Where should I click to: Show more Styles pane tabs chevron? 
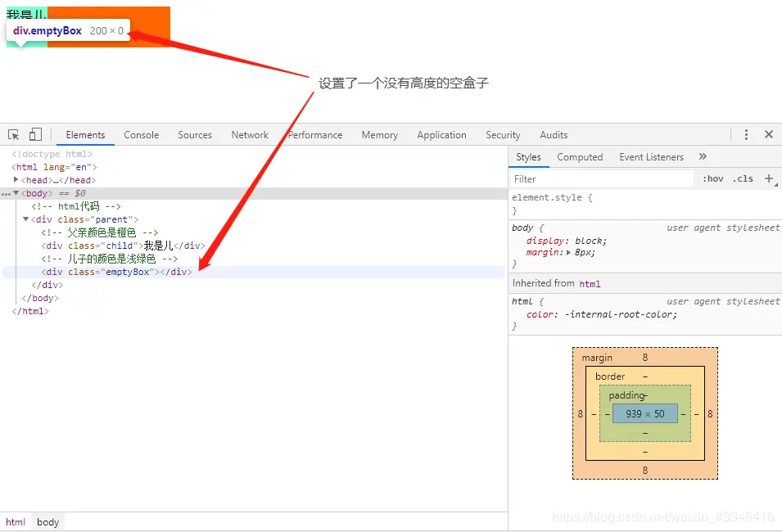coord(703,156)
